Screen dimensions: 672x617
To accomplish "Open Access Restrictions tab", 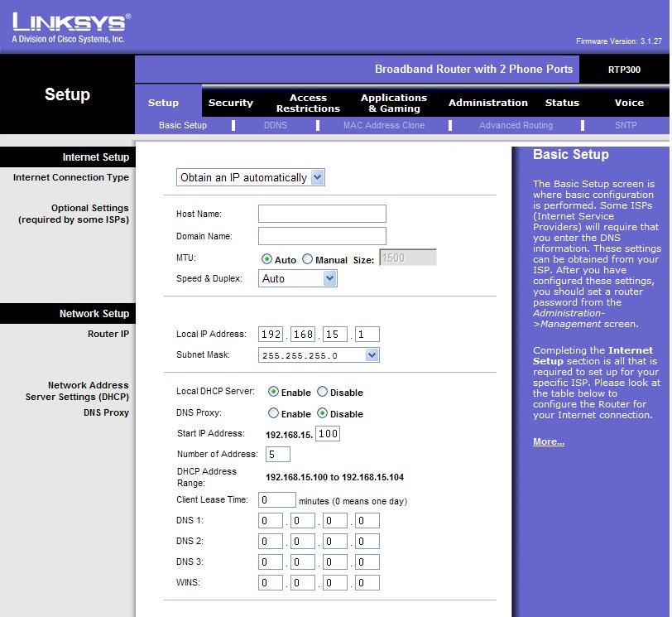I will tap(308, 103).
